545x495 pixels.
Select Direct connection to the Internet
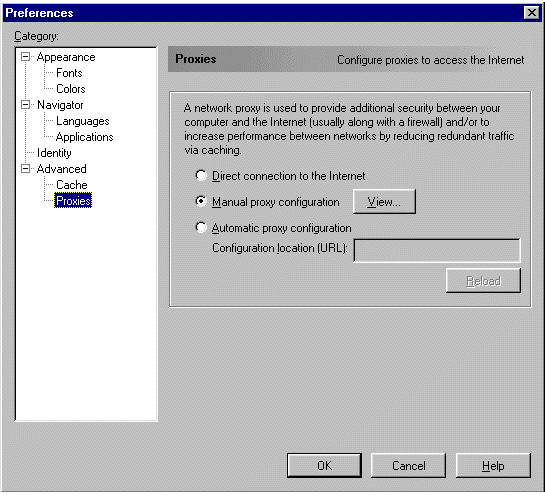click(201, 176)
